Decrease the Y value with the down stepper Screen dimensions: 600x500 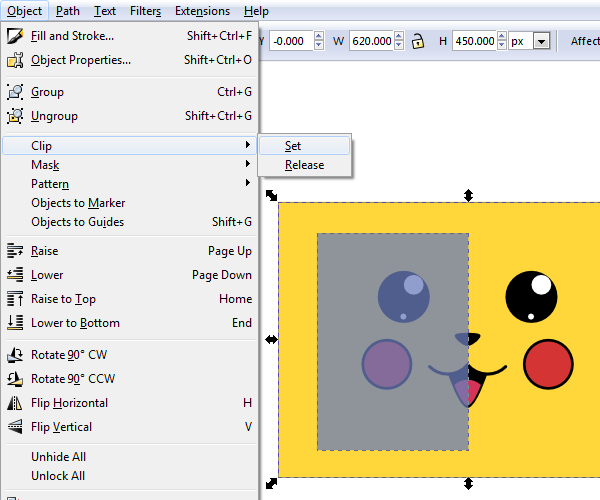pyautogui.click(x=318, y=45)
